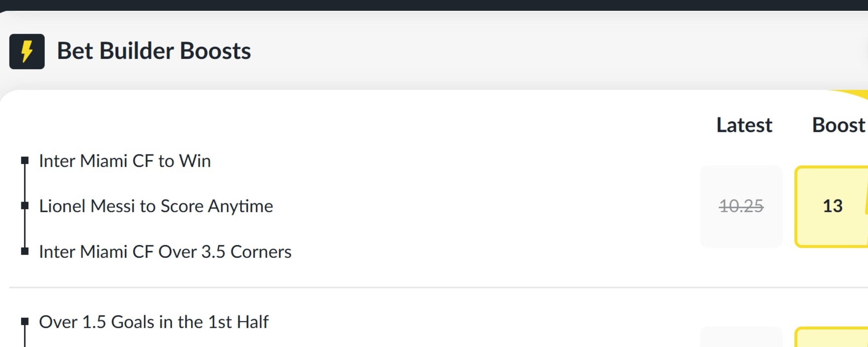Screen dimensions: 868x347
Task: Click lightning icon on the 13 boost button edge
Action: [866, 202]
